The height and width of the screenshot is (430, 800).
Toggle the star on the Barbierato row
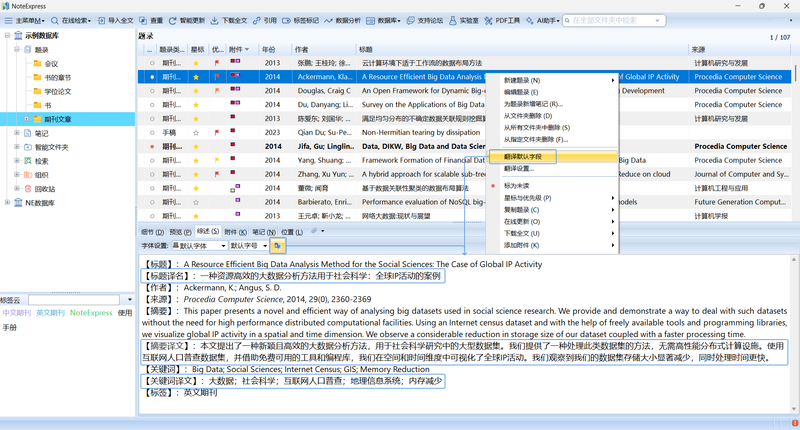click(x=196, y=202)
